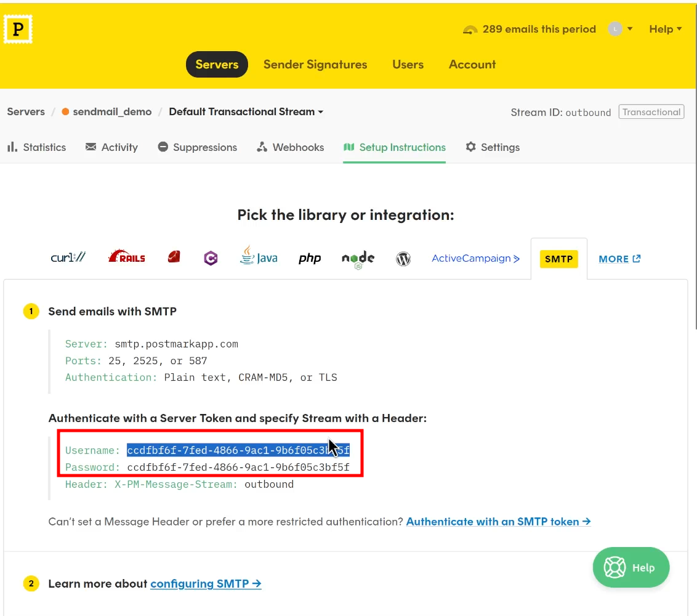The image size is (697, 616).
Task: Switch to the Setup Instructions tab
Action: coord(394,147)
